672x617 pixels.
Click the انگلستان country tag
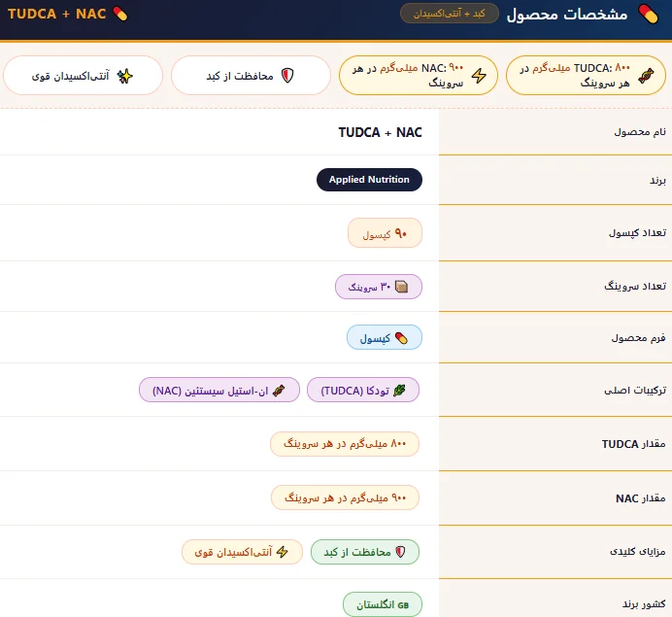(383, 604)
